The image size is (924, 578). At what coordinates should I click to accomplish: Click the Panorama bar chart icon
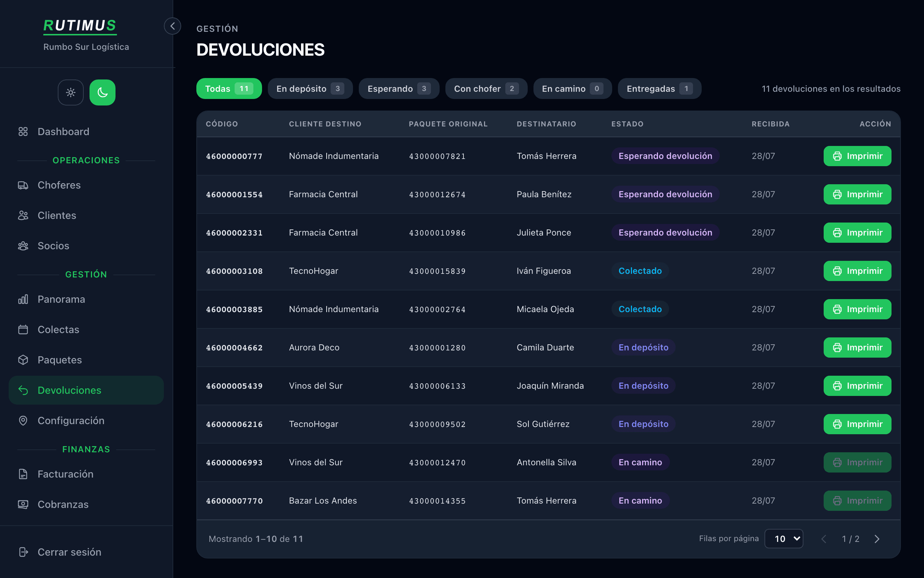point(23,299)
